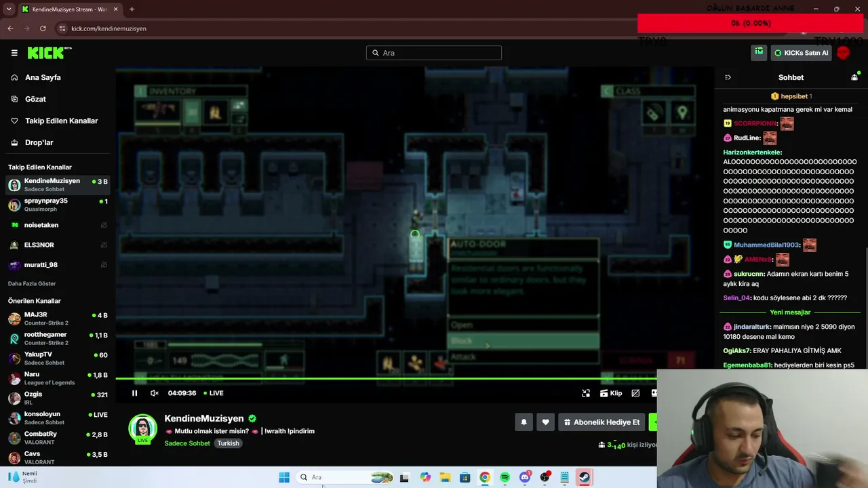Open the green gift box icon in header

coord(759,52)
